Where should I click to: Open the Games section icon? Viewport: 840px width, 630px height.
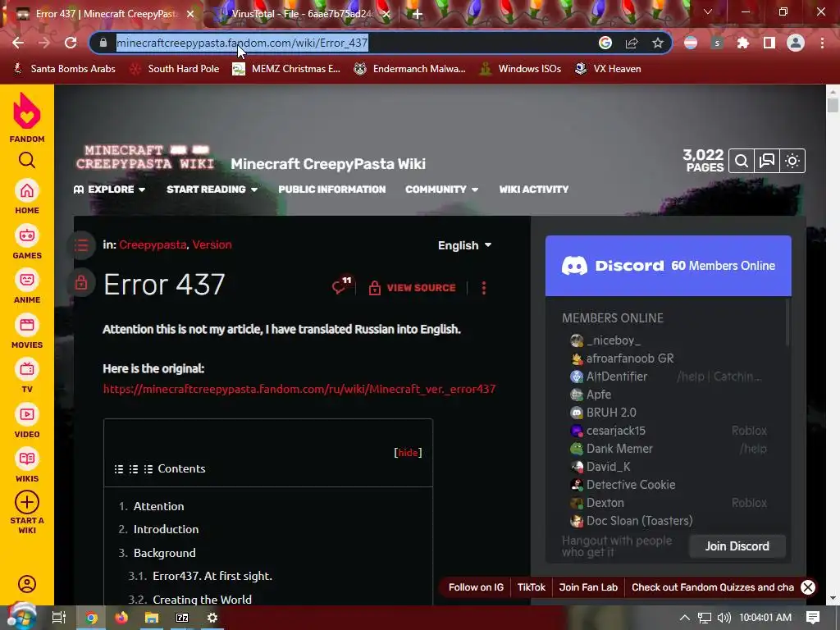pos(27,235)
